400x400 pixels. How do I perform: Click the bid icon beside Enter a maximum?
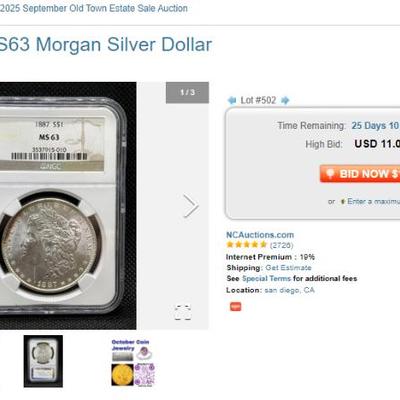pyautogui.click(x=342, y=201)
